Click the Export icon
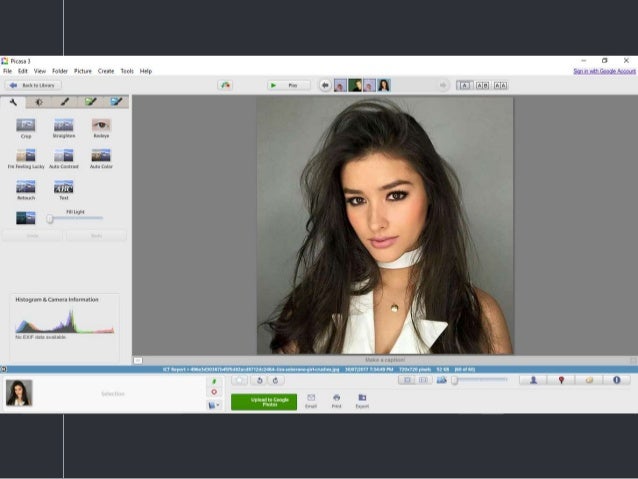Screen dimensions: 638x479 click(x=362, y=400)
